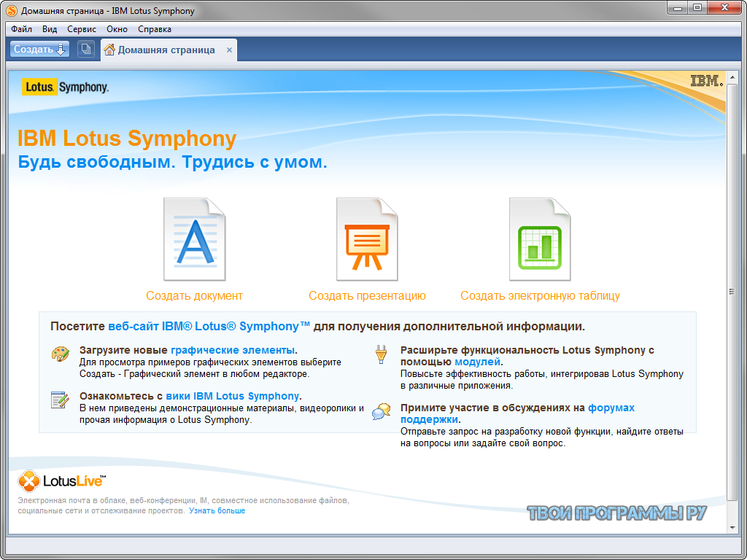Click the vertical scrollbar up arrow
Screen dimensions: 747x560
click(732, 77)
